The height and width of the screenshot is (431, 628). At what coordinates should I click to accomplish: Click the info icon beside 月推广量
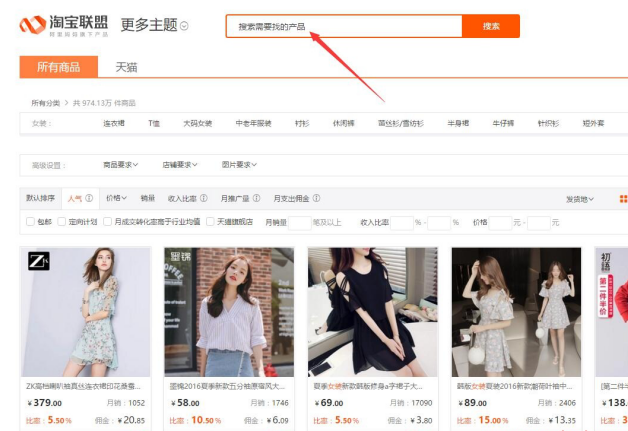[x=258, y=198]
